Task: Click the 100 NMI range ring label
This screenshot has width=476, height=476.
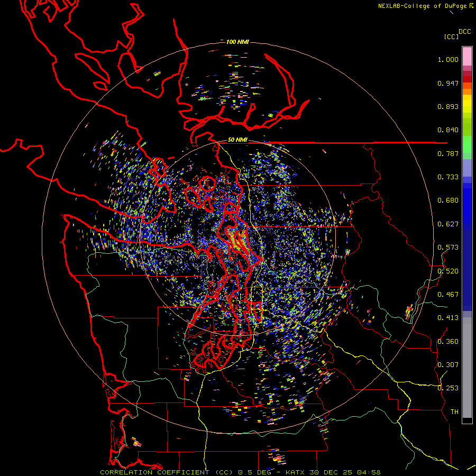Action: 237,42
